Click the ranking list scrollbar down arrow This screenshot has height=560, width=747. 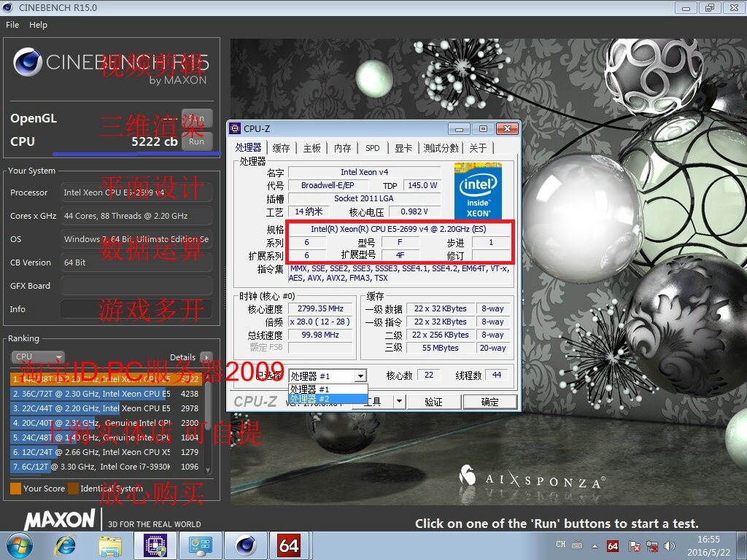click(208, 470)
